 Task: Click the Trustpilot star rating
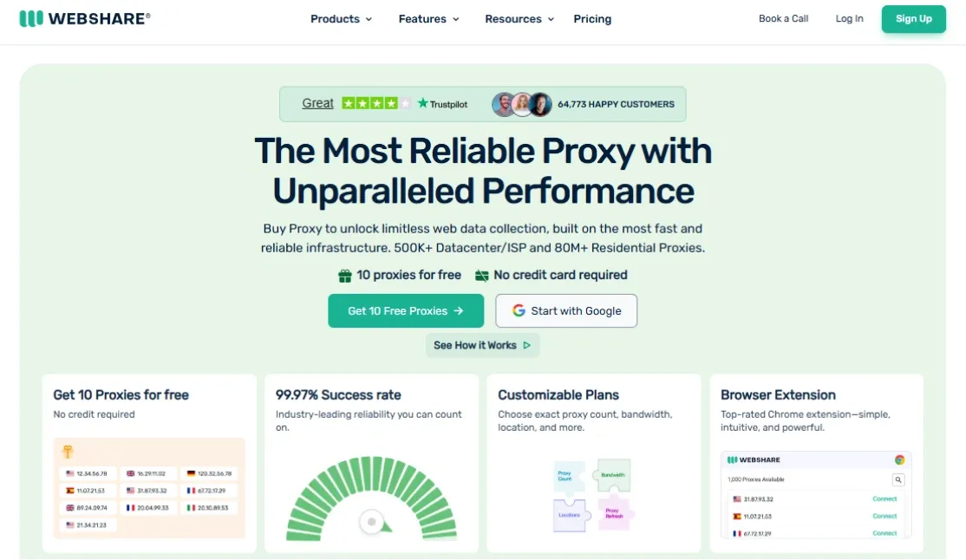point(375,103)
